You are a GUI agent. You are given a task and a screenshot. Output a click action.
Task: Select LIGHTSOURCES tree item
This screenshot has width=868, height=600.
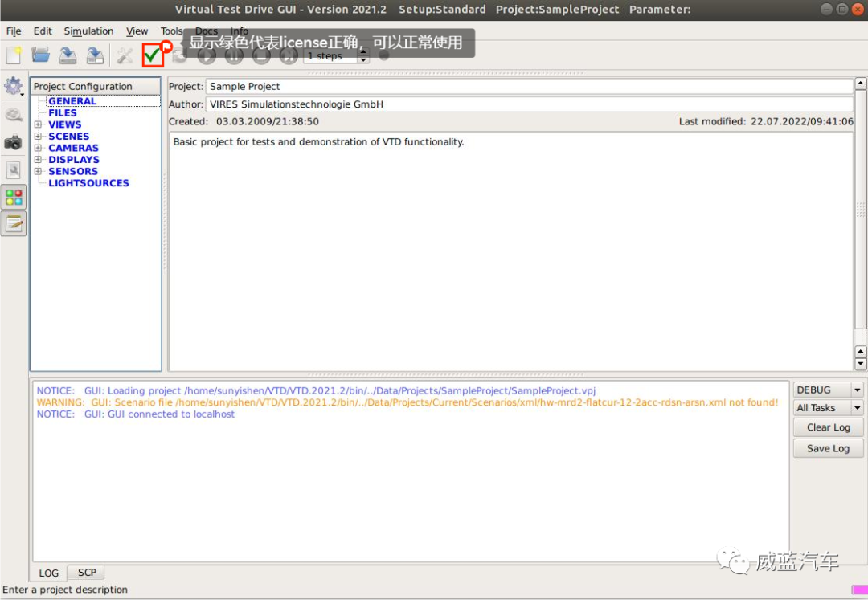pyautogui.click(x=88, y=182)
